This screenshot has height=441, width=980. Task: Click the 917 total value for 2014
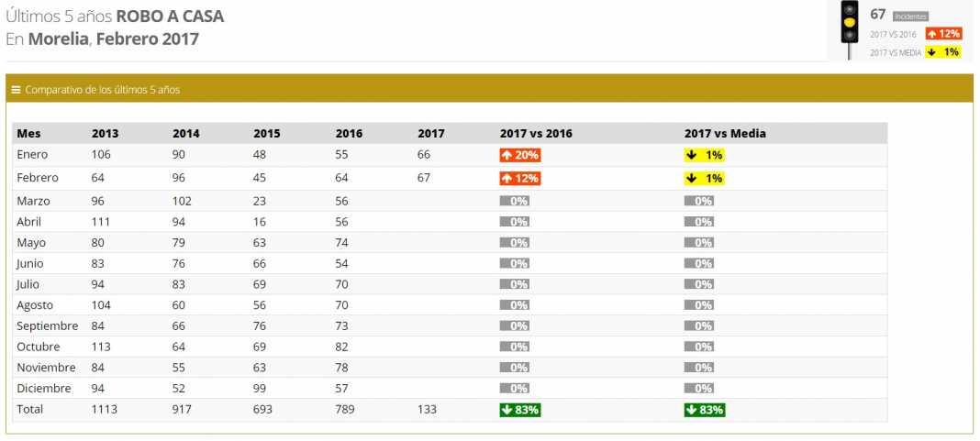[182, 410]
